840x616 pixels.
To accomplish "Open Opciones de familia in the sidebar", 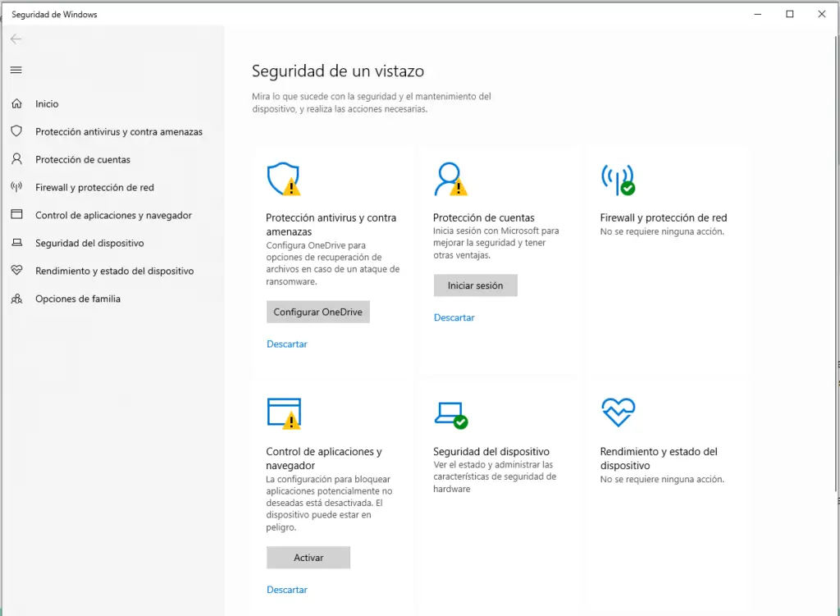I will click(x=77, y=299).
